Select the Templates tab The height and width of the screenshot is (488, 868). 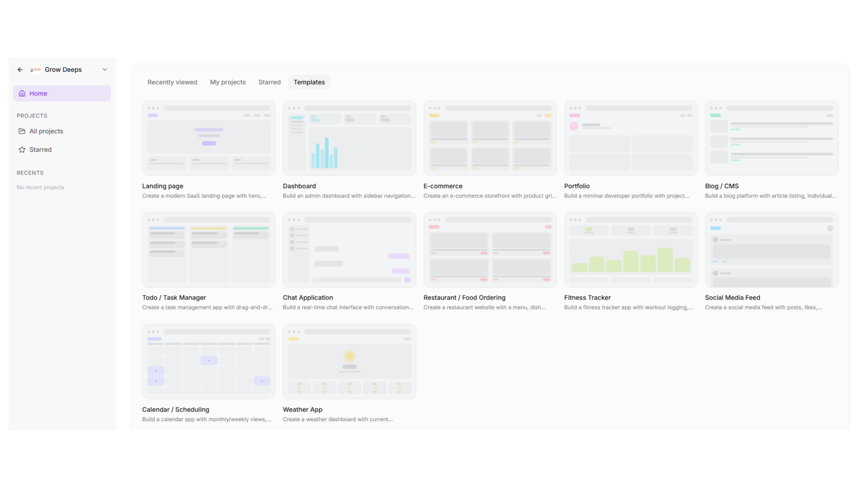[309, 82]
